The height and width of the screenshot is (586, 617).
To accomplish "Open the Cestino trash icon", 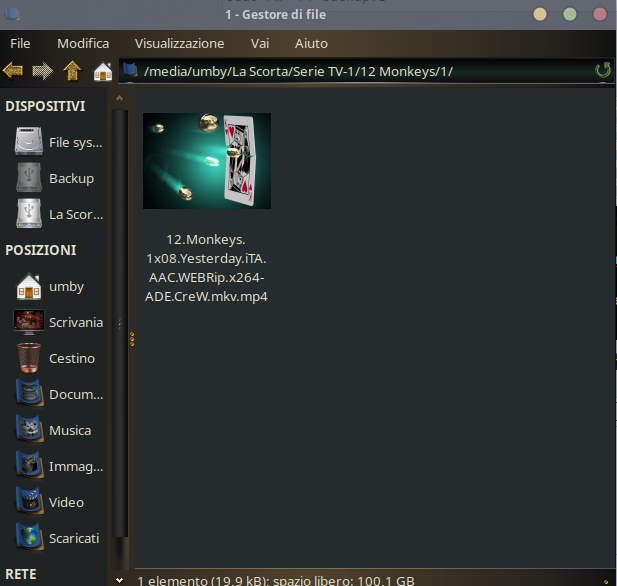I will (29, 358).
